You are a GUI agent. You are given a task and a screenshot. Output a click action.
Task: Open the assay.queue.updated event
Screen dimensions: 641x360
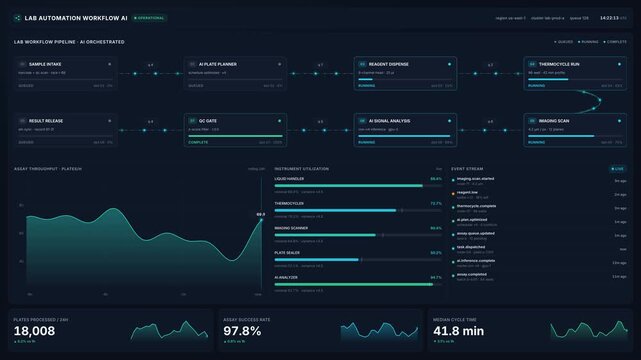point(539,236)
